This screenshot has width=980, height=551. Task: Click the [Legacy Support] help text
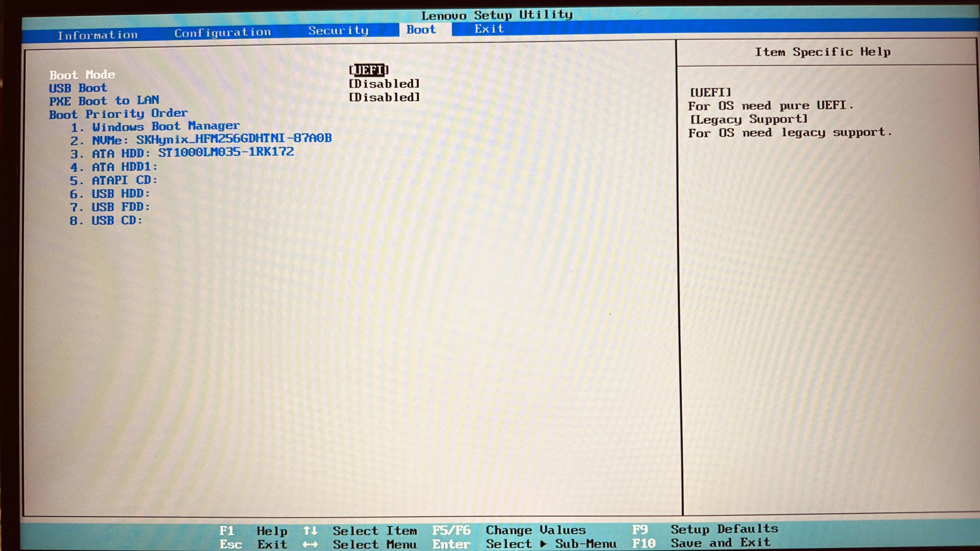click(x=748, y=119)
